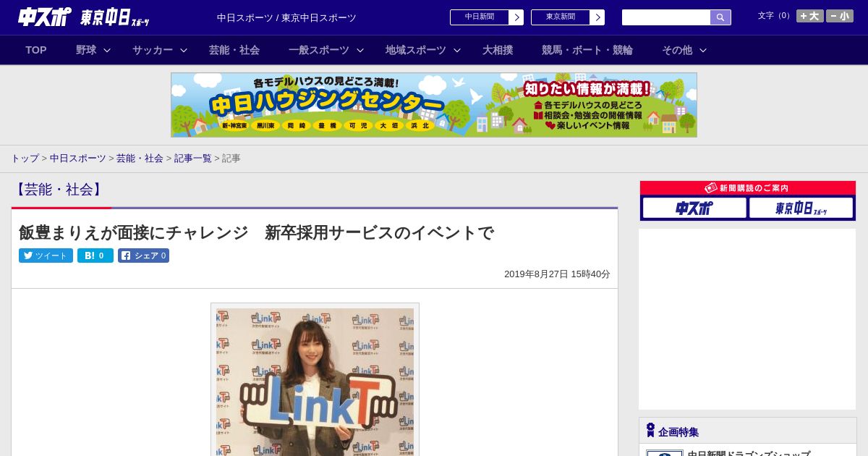Expand the 野球 dropdown chevron
This screenshot has height=456, width=868.
coord(107,50)
